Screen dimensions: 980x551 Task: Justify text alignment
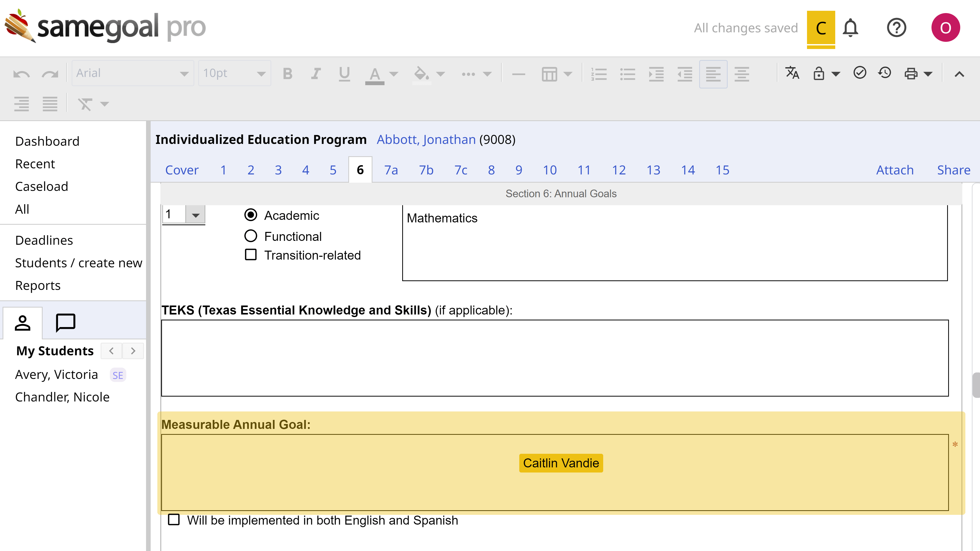(50, 104)
